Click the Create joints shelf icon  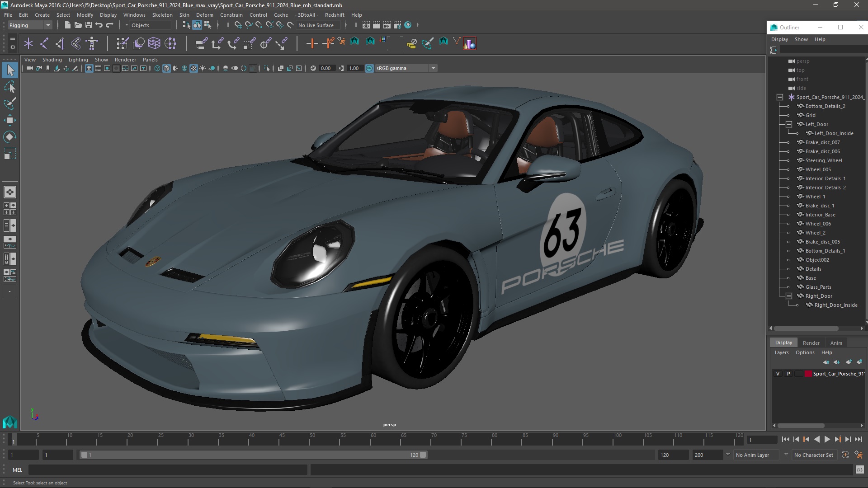pyautogui.click(x=44, y=43)
